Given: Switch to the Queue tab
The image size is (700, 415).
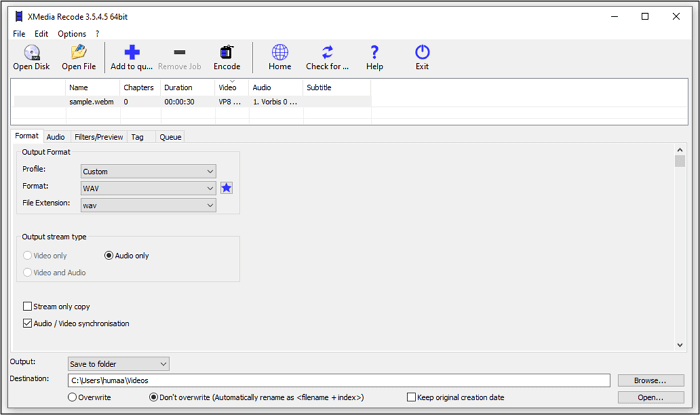Looking at the screenshot, I should tap(170, 137).
